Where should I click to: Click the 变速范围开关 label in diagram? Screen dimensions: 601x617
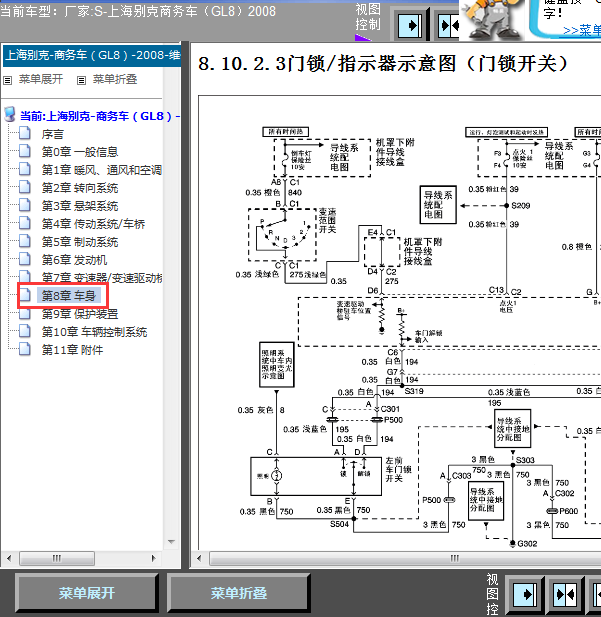point(327,221)
